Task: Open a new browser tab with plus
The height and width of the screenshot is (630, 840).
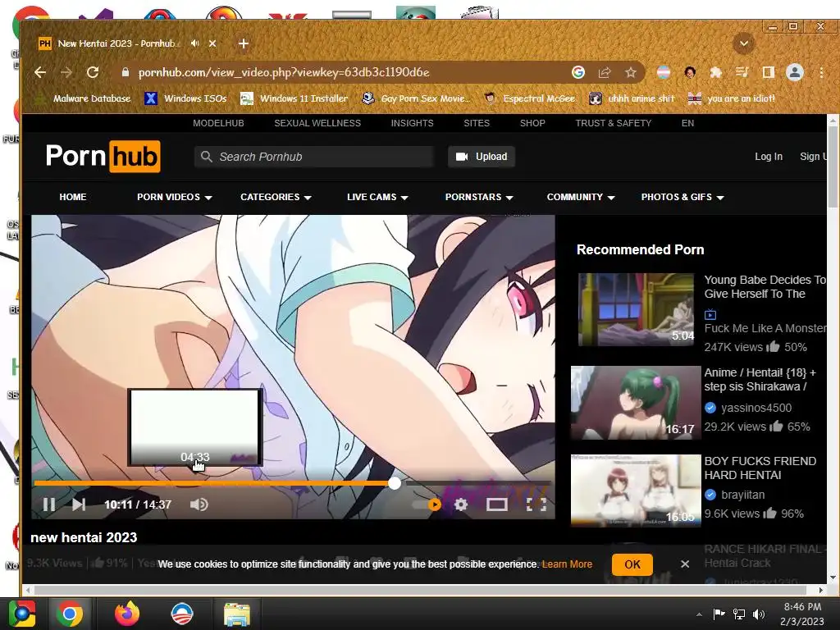Action: pos(243,43)
